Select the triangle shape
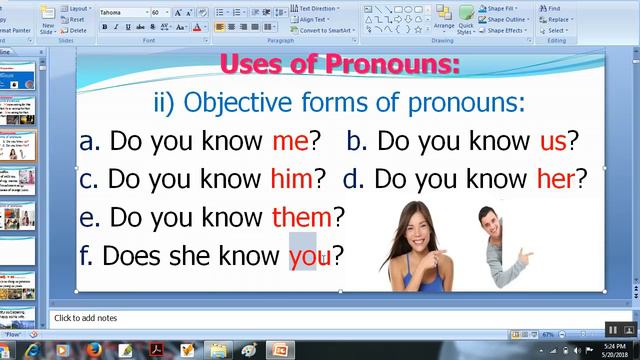This screenshot has height=360, width=640. pyautogui.click(x=368, y=19)
